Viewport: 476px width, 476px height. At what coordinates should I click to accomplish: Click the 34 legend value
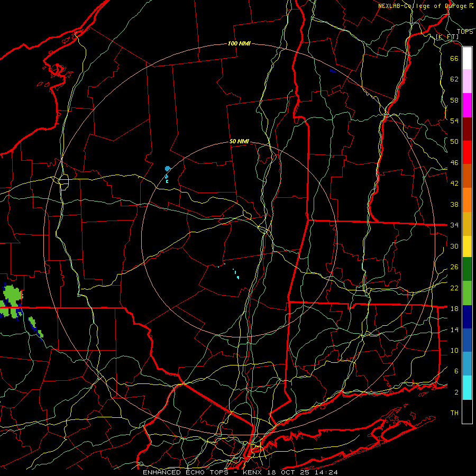[454, 225]
